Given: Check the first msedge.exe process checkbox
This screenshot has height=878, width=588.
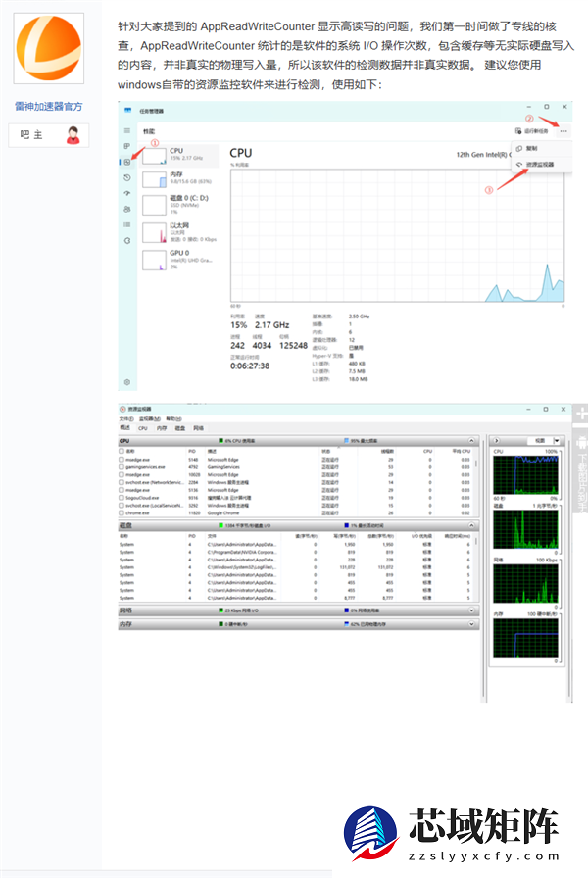Looking at the screenshot, I should [122, 459].
